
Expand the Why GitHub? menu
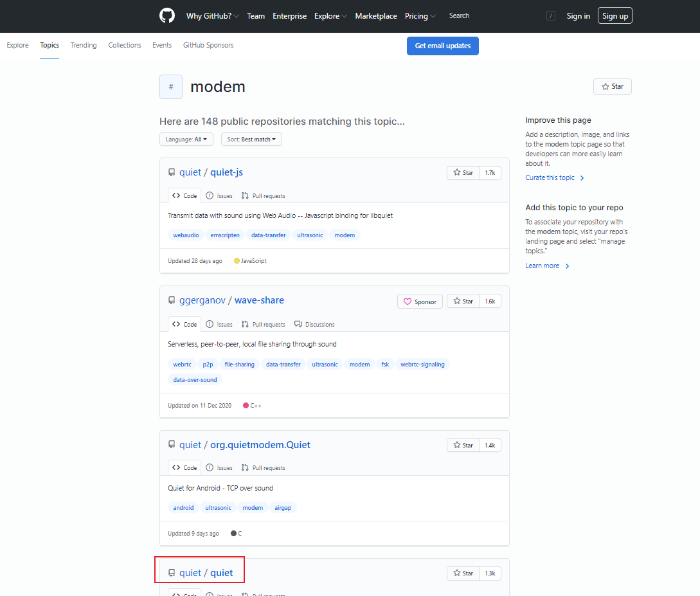213,16
